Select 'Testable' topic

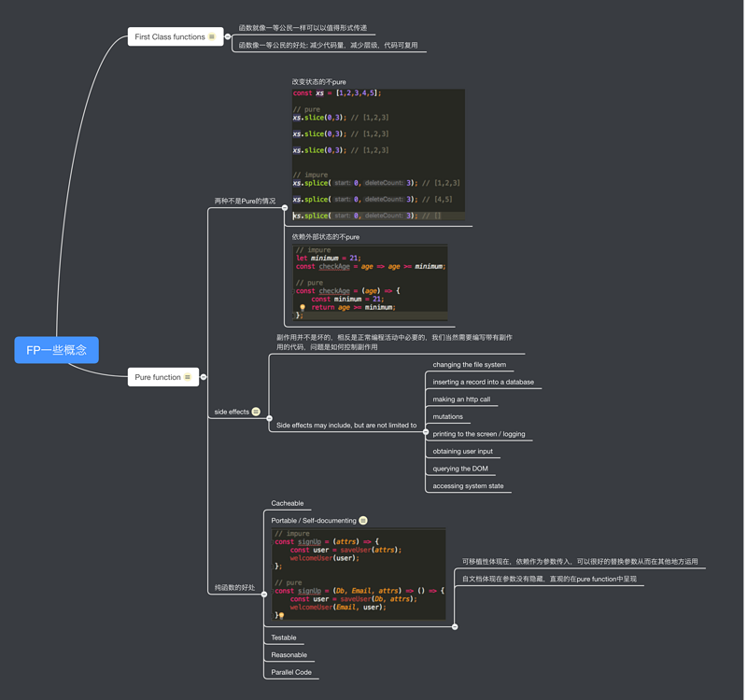click(x=284, y=637)
